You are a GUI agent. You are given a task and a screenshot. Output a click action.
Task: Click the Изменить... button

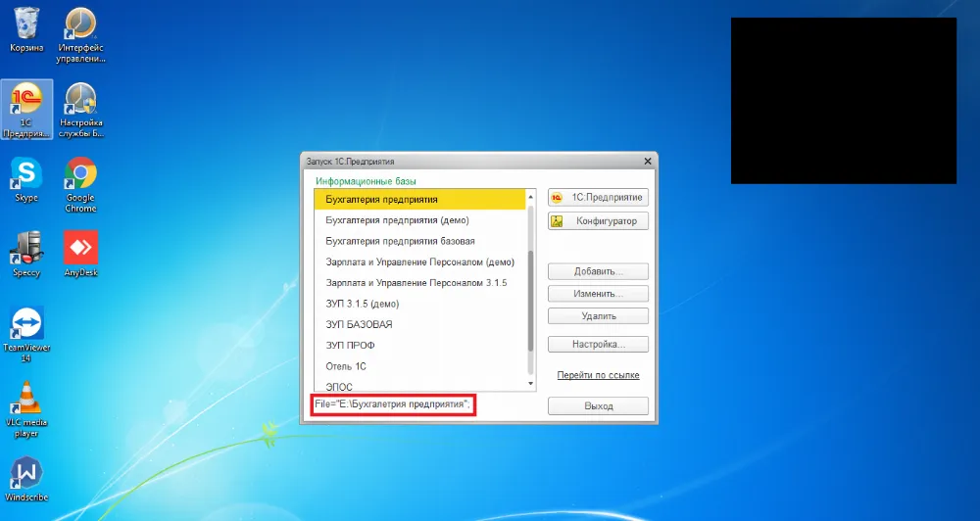click(598, 294)
